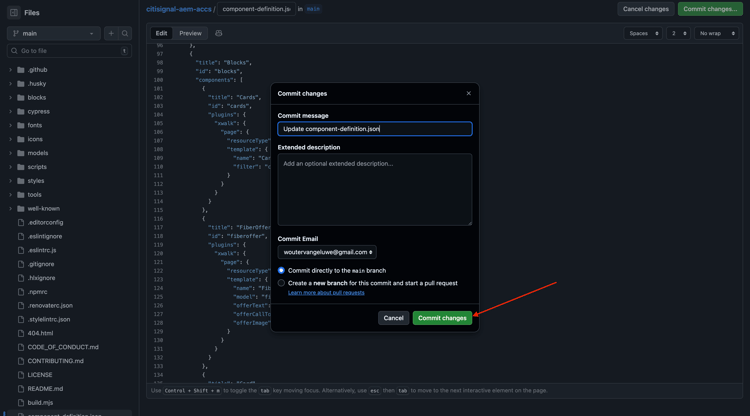Expand the .github folder chevron
This screenshot has height=416, width=750.
point(11,70)
